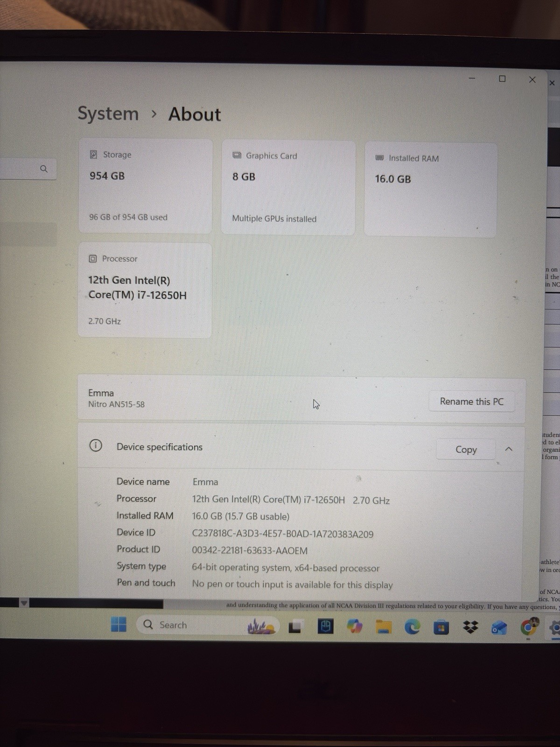
Task: Click the Processor chip icon
Action: coord(93,258)
